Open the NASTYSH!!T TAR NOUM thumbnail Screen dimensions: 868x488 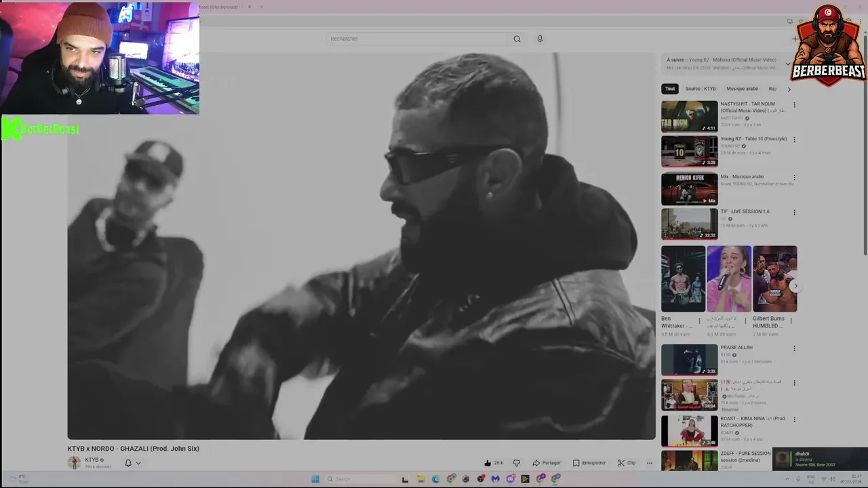click(x=689, y=117)
